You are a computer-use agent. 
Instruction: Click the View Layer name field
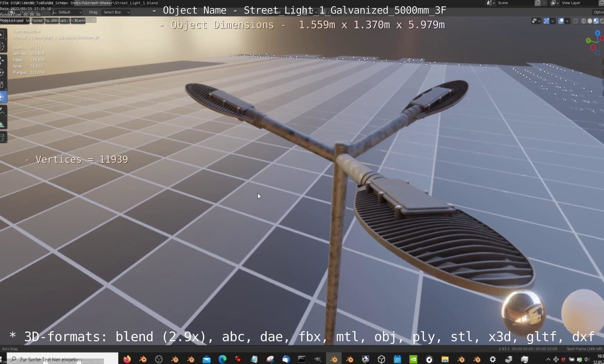point(578,3)
